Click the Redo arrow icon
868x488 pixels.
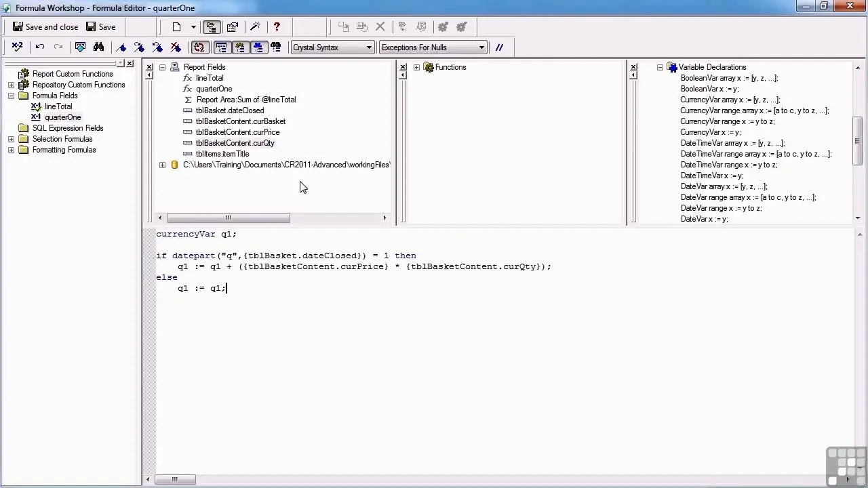[58, 47]
